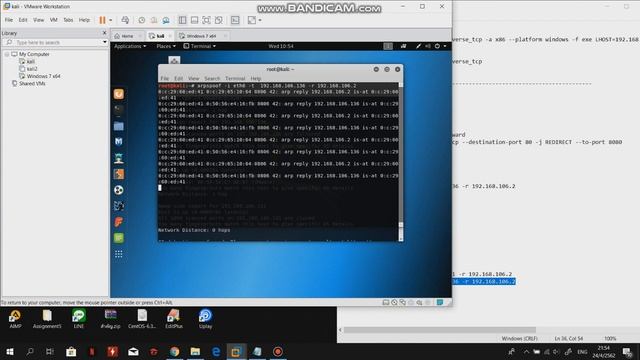Open the library search dropdown arrow

tap(105, 42)
